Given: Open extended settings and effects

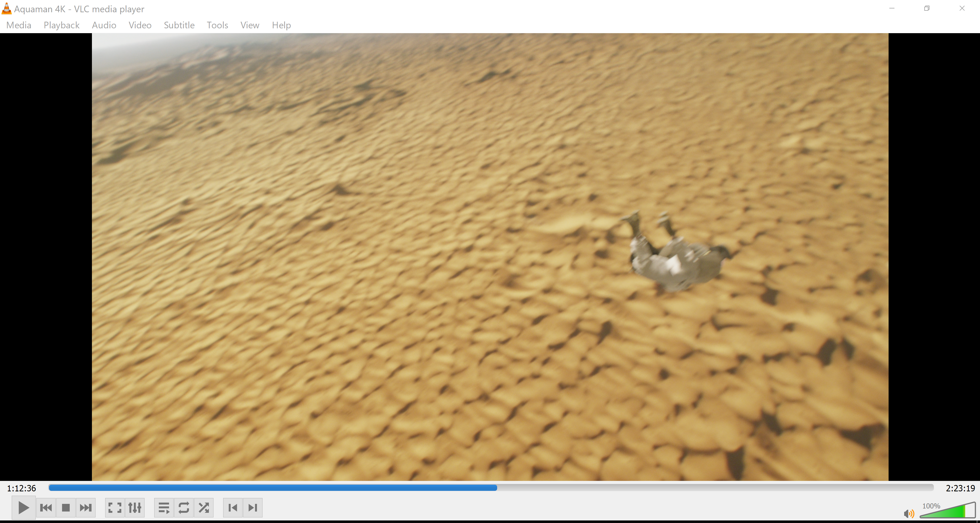Looking at the screenshot, I should pyautogui.click(x=135, y=507).
